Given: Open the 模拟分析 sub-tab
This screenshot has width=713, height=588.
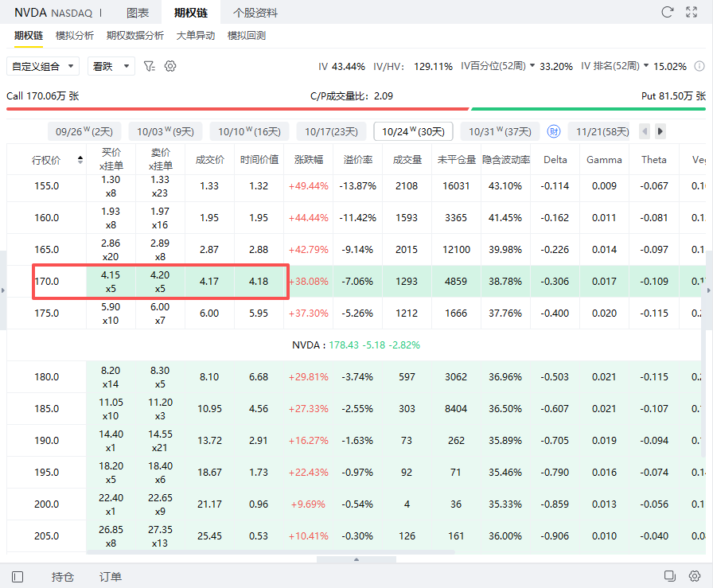Looking at the screenshot, I should coord(75,36).
